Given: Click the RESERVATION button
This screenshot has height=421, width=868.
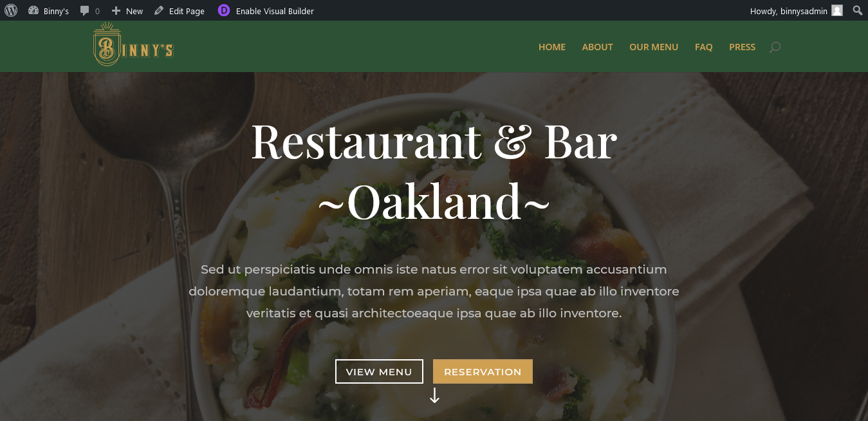Looking at the screenshot, I should (x=483, y=371).
